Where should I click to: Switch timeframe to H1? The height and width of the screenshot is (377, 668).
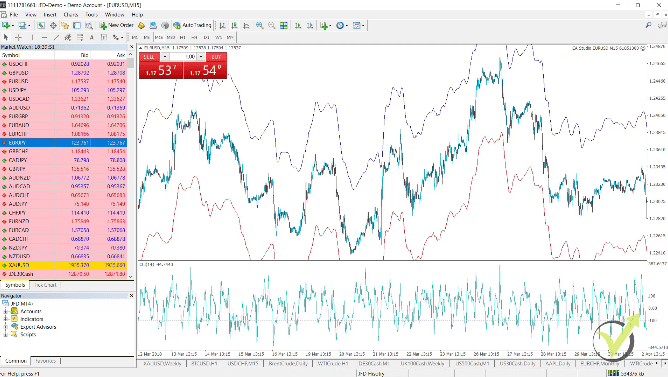coord(182,37)
